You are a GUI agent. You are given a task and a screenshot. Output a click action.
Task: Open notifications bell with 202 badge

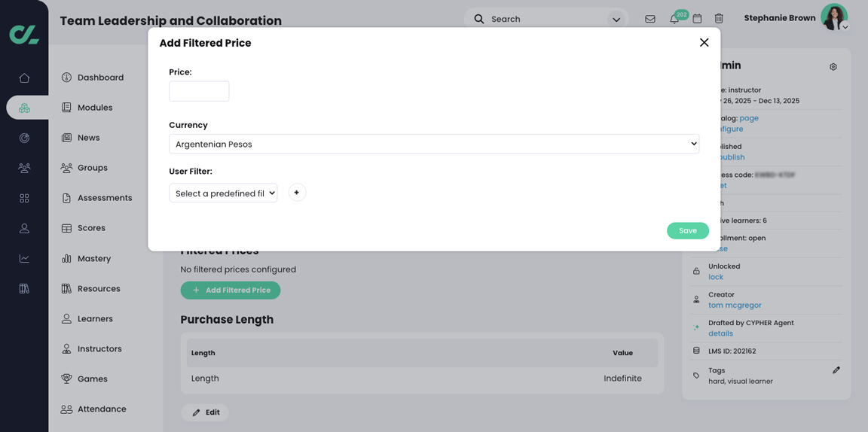tap(674, 19)
